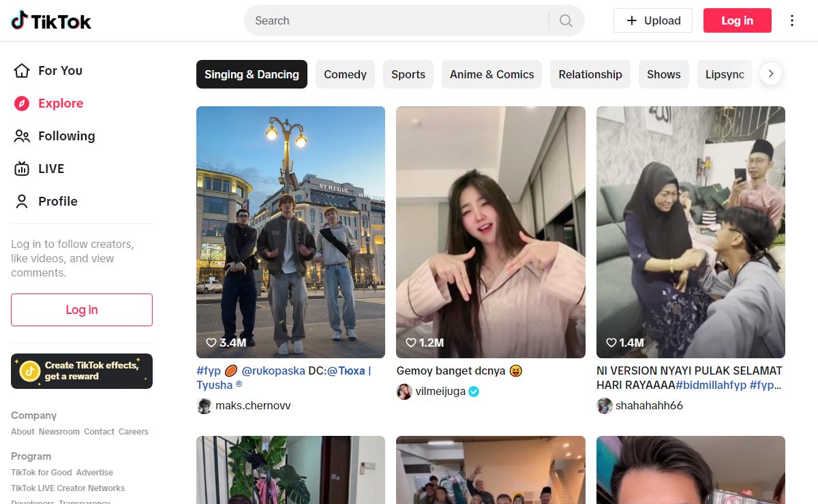Viewport: 818px width, 504px height.
Task: Open Profile from sidebar
Action: (58, 202)
